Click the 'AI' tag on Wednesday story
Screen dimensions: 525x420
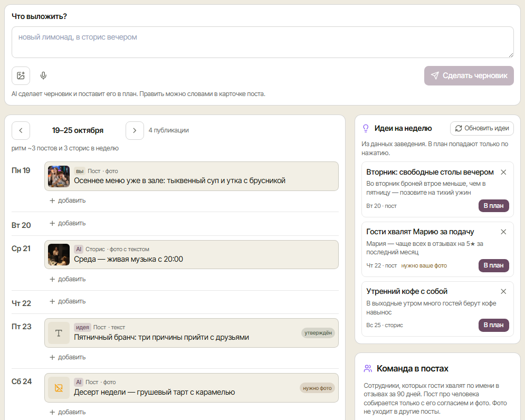coord(79,249)
